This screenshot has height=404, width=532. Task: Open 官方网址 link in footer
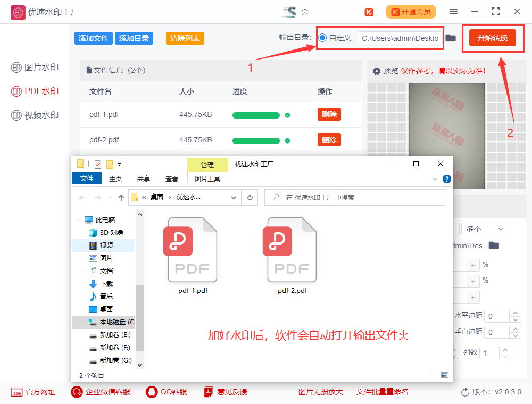[x=33, y=392]
